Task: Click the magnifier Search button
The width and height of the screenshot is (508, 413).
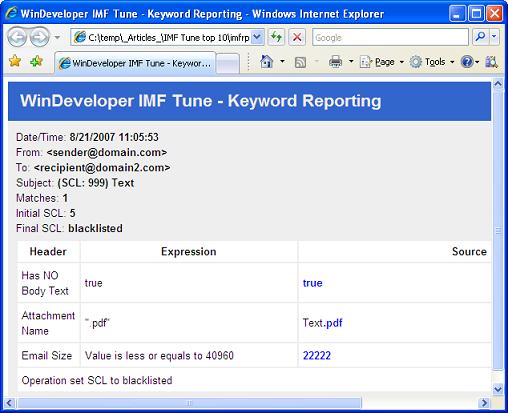Action: click(480, 37)
